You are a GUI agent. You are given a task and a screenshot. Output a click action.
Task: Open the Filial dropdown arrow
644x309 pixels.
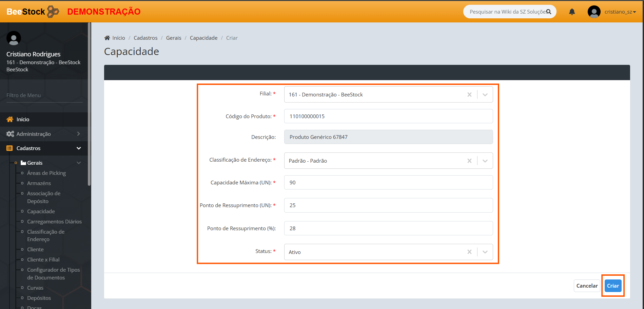tap(485, 95)
